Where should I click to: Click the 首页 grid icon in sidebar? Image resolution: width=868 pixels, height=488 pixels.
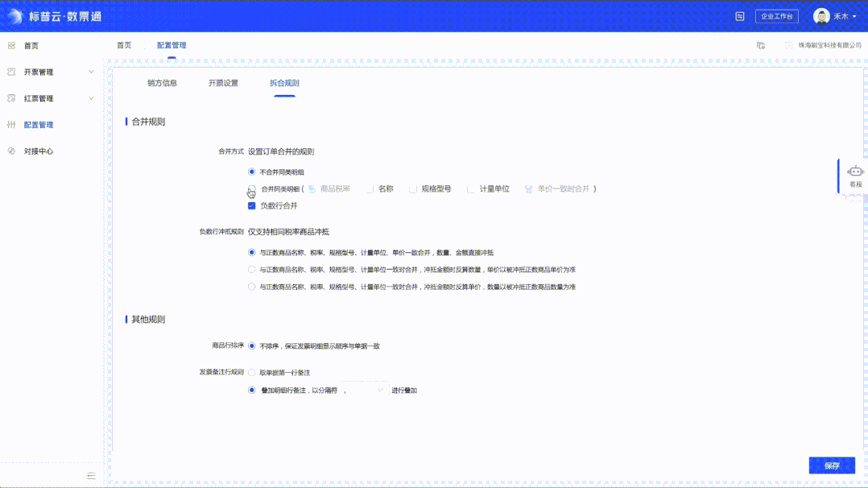[x=11, y=46]
